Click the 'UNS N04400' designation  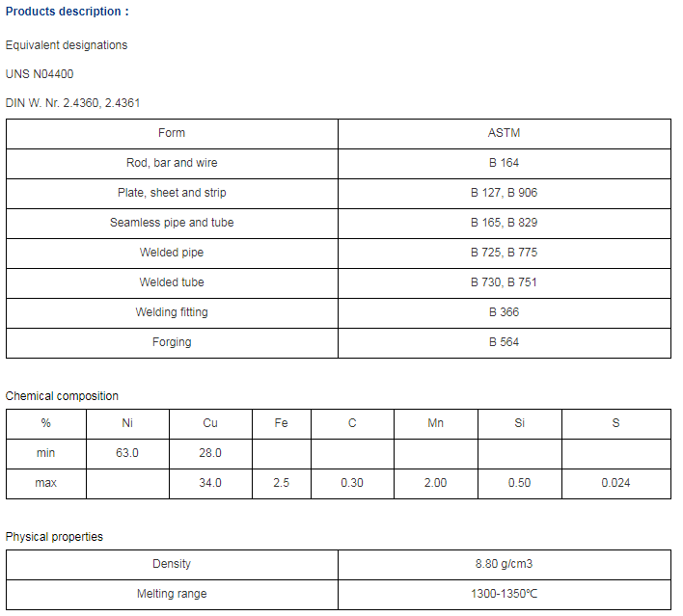(40, 74)
